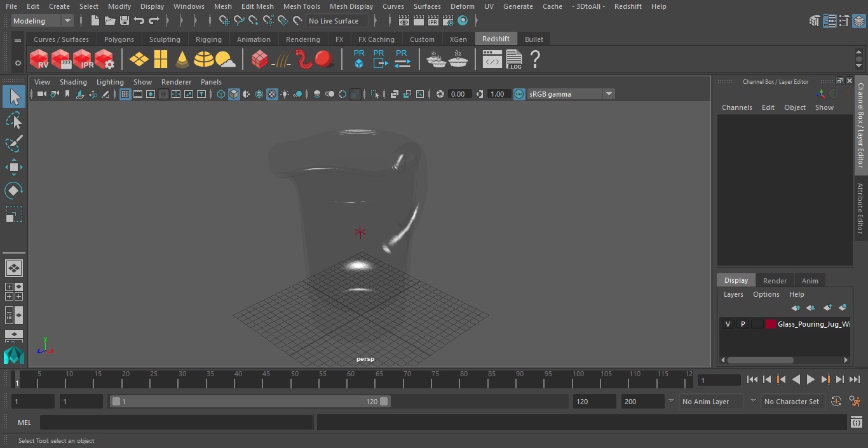Toggle viewport grid display button

pos(125,94)
